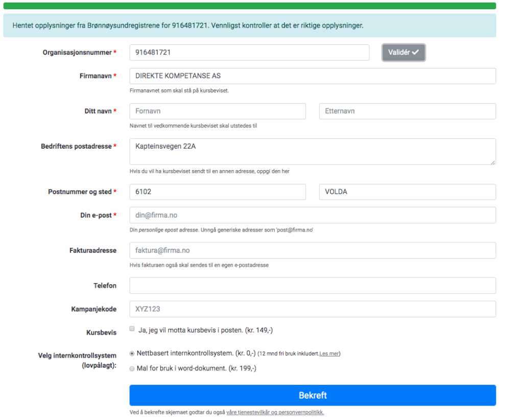Open the Les mer link
The image size is (523, 420).
(329, 354)
